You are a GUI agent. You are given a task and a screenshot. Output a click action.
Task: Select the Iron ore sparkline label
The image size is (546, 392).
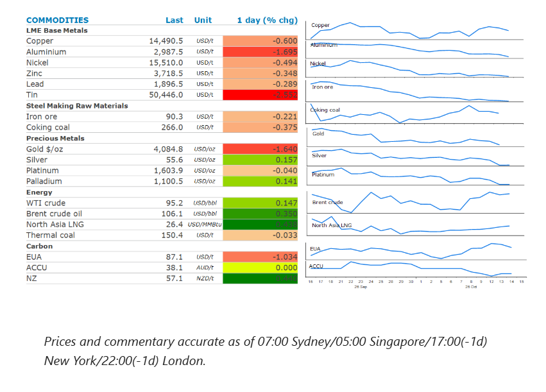[323, 87]
